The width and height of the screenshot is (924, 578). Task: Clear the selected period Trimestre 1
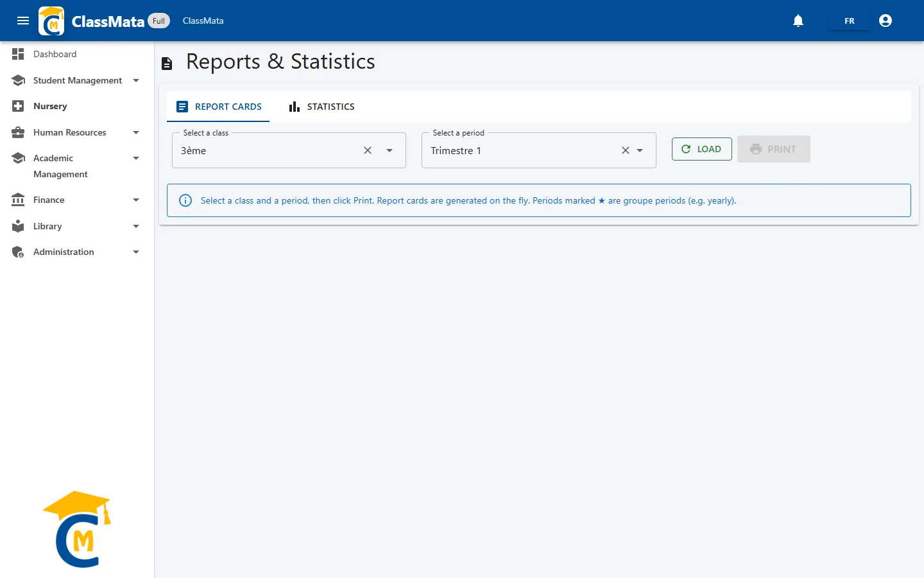tap(626, 150)
